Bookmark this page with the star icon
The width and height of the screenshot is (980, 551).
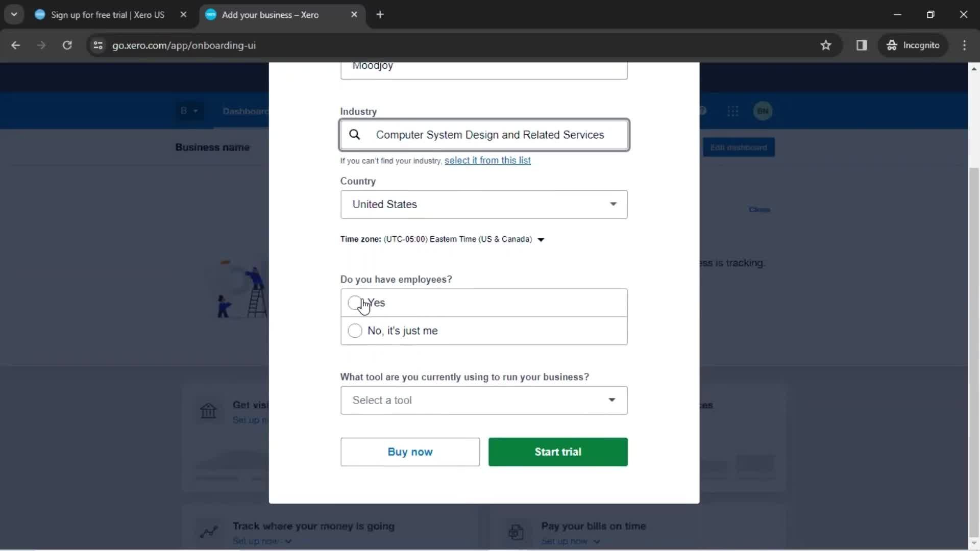pos(826,45)
